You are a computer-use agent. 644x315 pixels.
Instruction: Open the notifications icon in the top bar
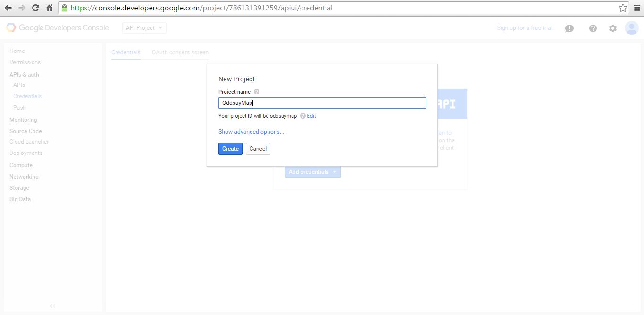(x=569, y=28)
